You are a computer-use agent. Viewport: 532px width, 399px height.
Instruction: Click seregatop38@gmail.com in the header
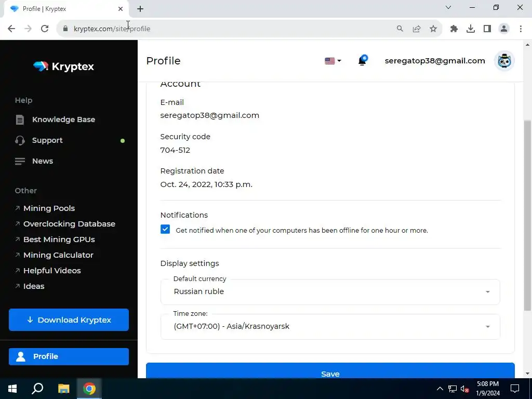tap(435, 61)
